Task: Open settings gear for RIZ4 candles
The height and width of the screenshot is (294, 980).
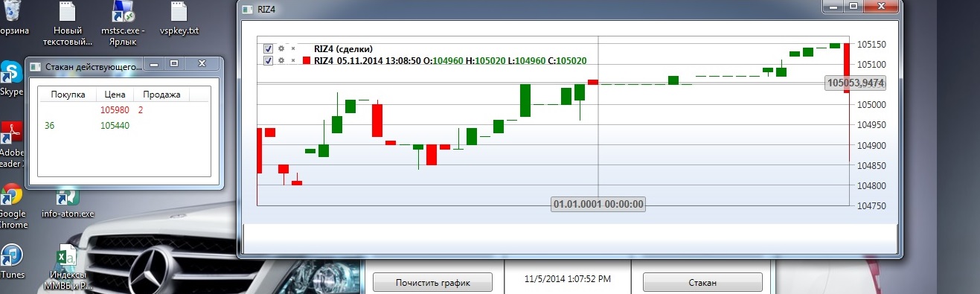Action: click(281, 60)
